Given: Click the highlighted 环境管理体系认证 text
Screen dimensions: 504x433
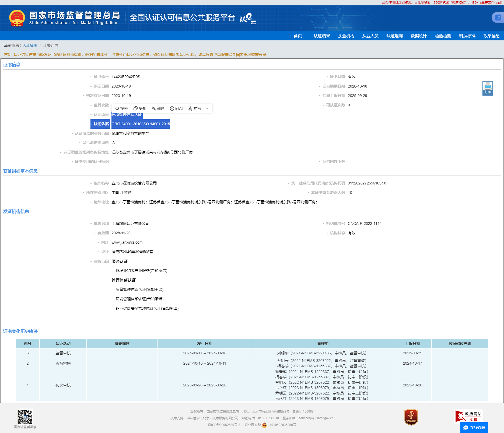Looking at the screenshot, I should [x=127, y=115].
